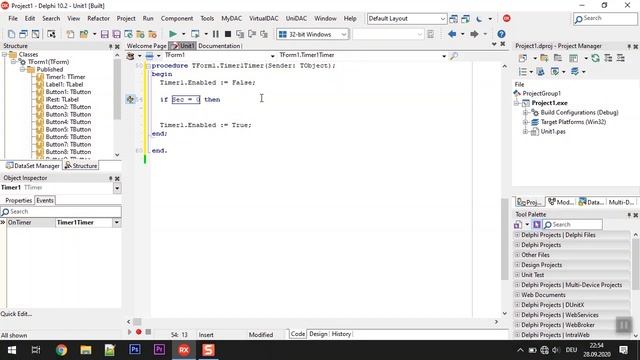Screen dimensions: 640x360
Task: Switch to the History view tab
Action: [341, 334]
